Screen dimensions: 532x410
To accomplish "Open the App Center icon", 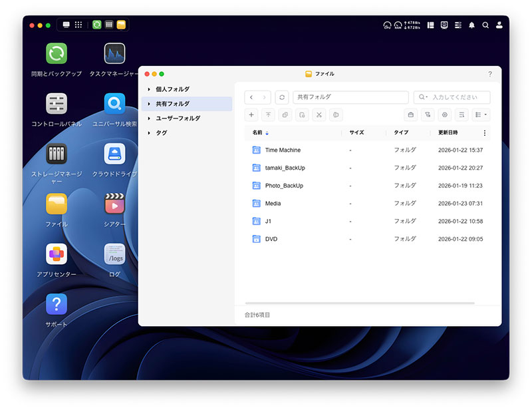I will coord(57,254).
